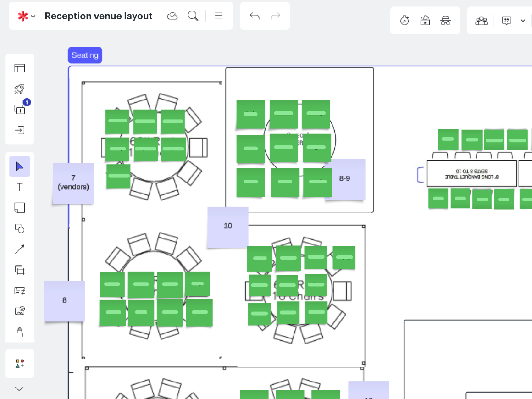This screenshot has height=399, width=532.
Task: Select the sticky note tool
Action: coord(20,208)
